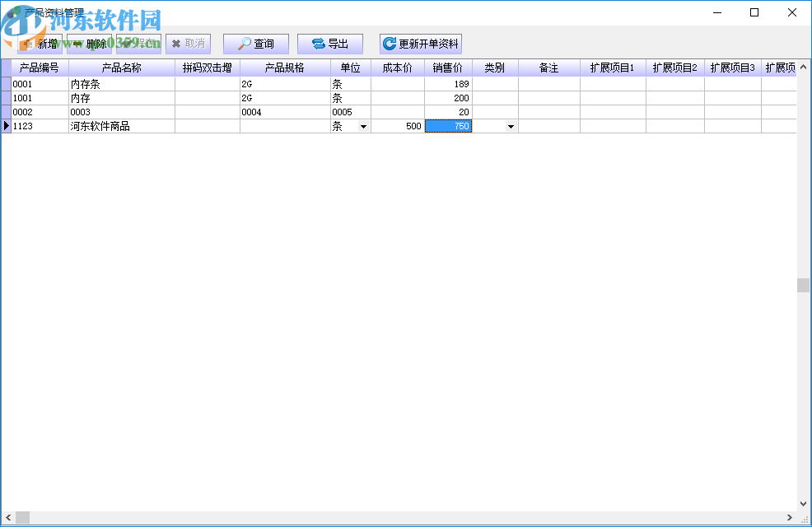Minimize the 产品资料管理 window
Viewport: 812px width, 527px height.
click(717, 12)
